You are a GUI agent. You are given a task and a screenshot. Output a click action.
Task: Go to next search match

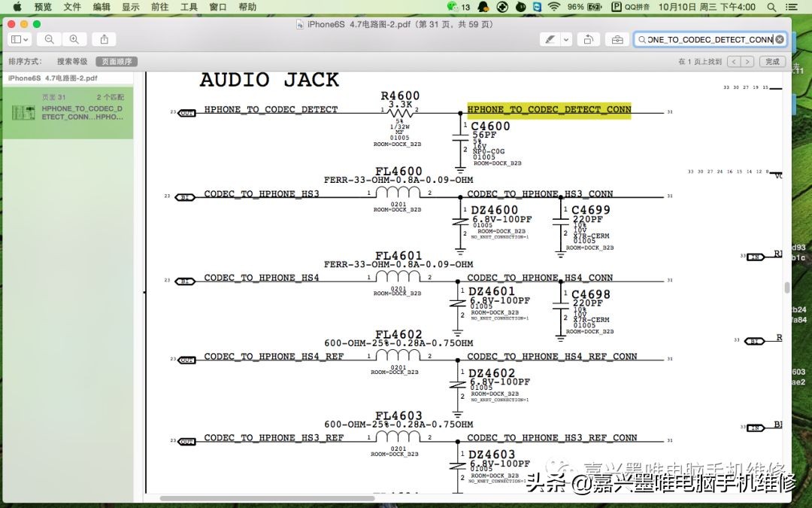point(747,62)
